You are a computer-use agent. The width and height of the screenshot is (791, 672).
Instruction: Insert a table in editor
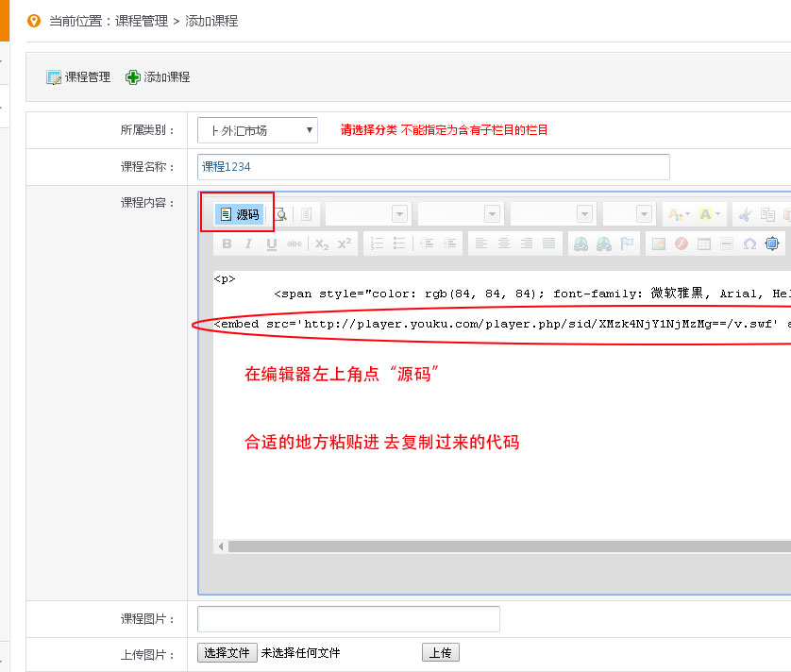click(703, 244)
